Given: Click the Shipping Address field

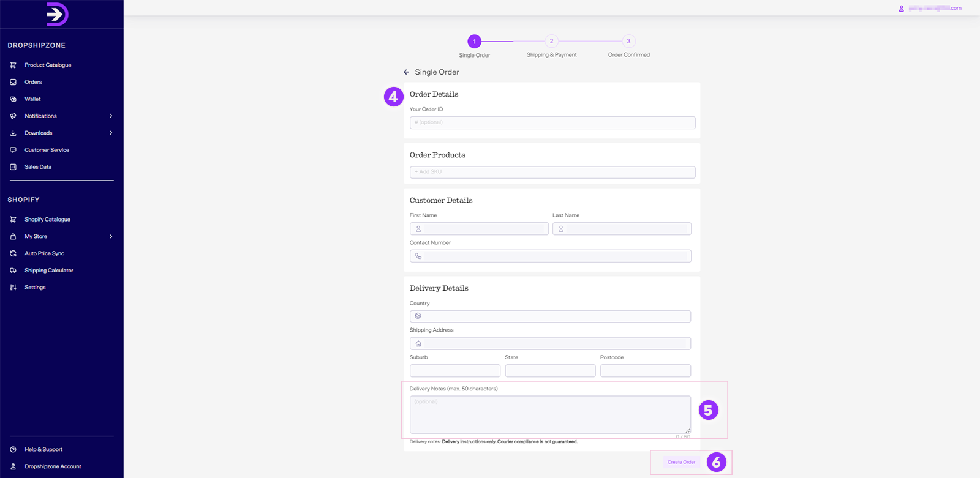Looking at the screenshot, I should pos(550,343).
